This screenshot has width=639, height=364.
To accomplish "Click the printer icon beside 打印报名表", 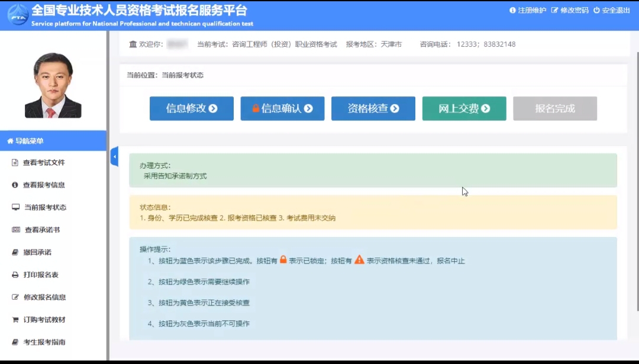I will (15, 275).
